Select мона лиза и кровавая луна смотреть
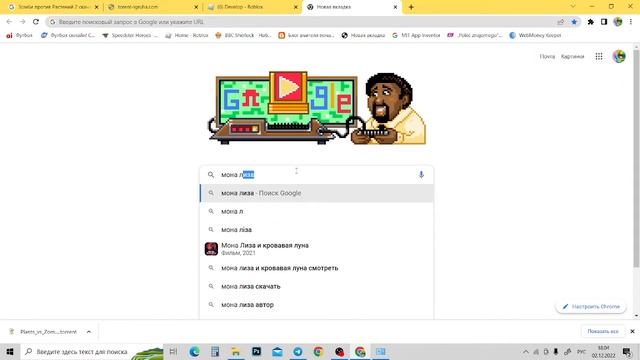The width and height of the screenshot is (640, 360). [x=317, y=268]
